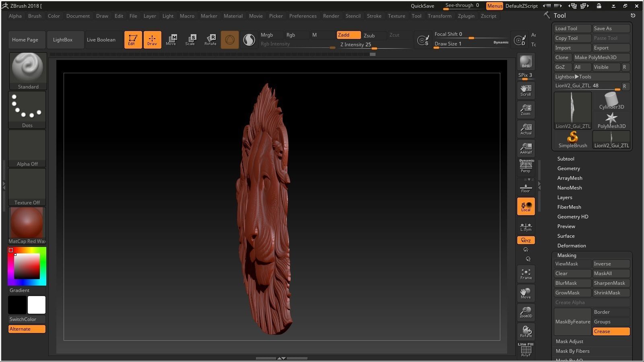Collapse the Masking section
The image size is (644, 362).
point(567,255)
